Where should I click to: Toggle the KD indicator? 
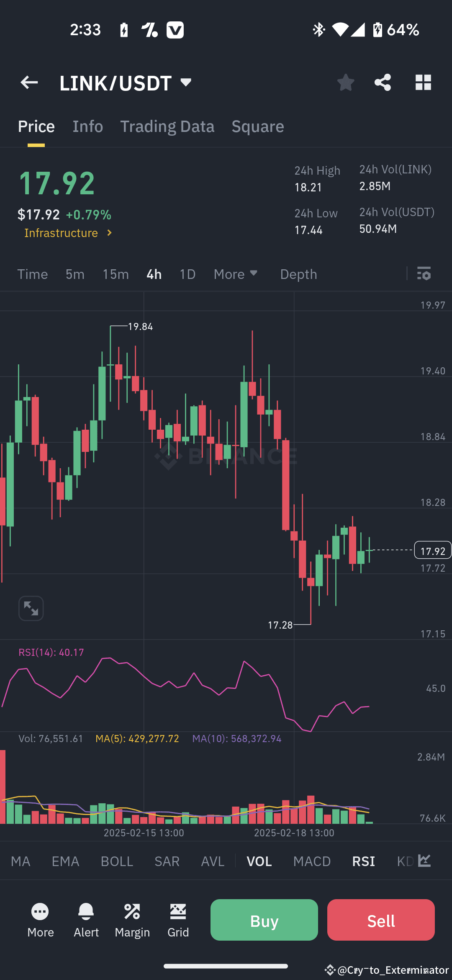coord(405,861)
